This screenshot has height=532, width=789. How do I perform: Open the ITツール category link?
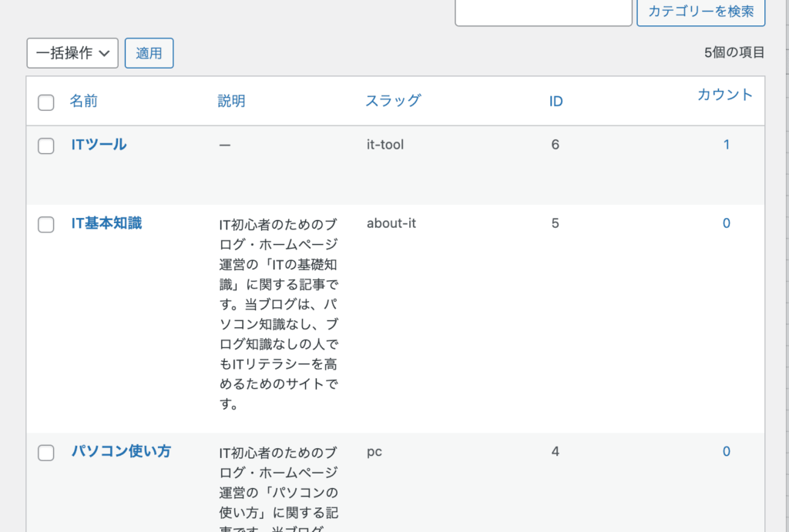click(99, 145)
